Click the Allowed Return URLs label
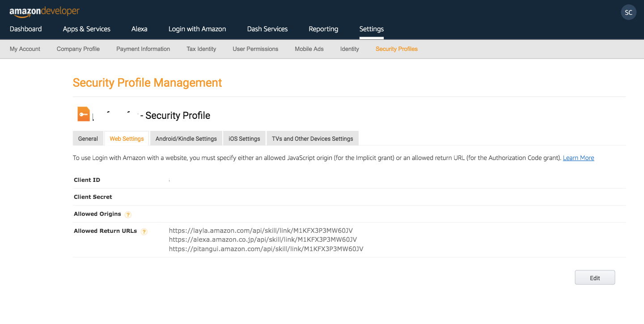The image size is (644, 324). (x=106, y=231)
